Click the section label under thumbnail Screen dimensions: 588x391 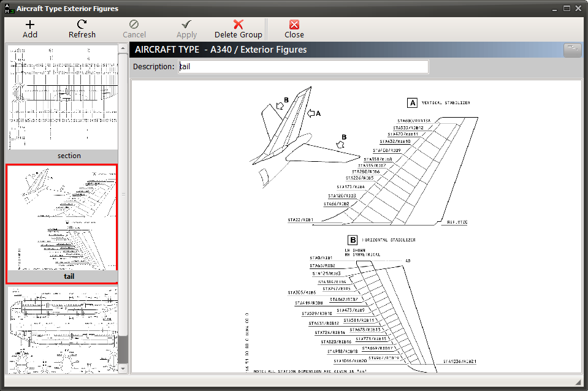tap(69, 156)
